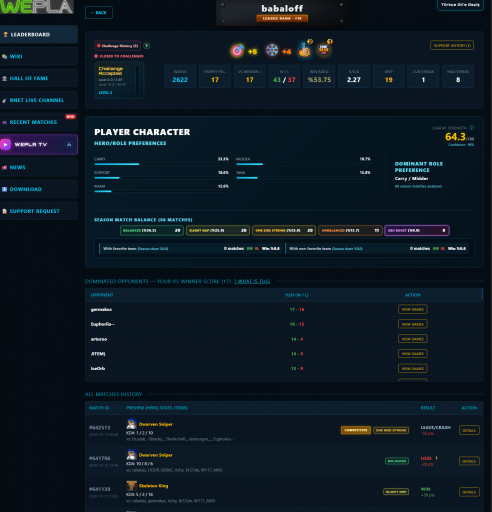This screenshot has height=512, width=492.
Task: Select the purple boost balance chip
Action: pyautogui.click(x=417, y=230)
